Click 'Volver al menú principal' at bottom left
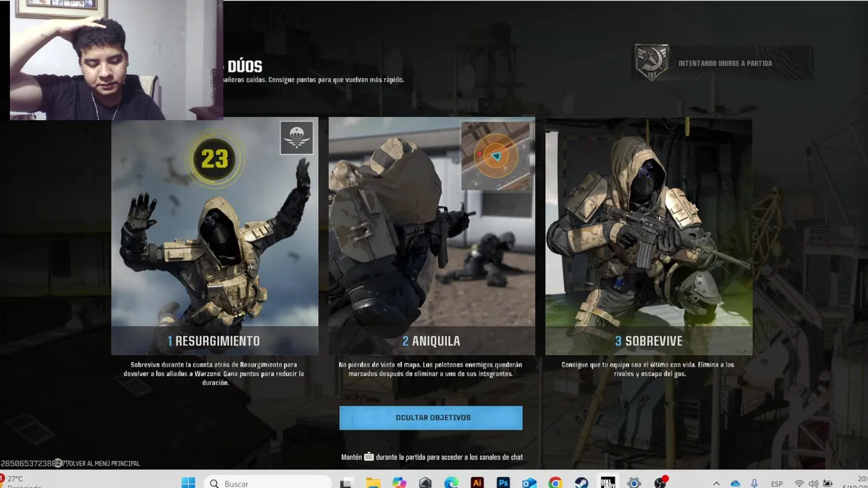Screen dimensions: 868x488 (98, 464)
